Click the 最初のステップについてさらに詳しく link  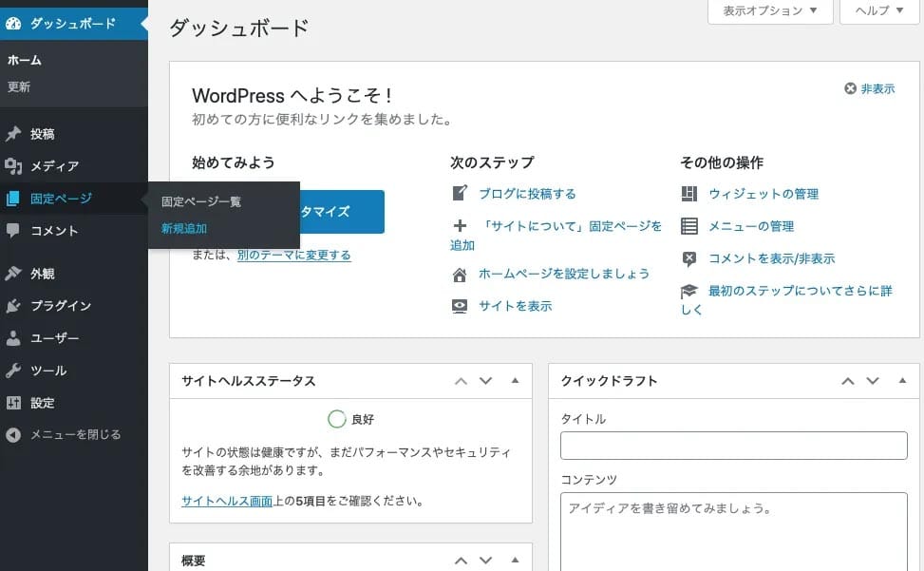[786, 299]
